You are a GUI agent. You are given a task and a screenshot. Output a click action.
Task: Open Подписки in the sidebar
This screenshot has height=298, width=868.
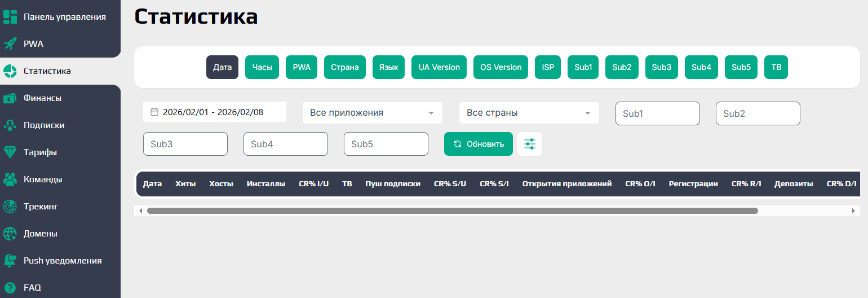60,125
